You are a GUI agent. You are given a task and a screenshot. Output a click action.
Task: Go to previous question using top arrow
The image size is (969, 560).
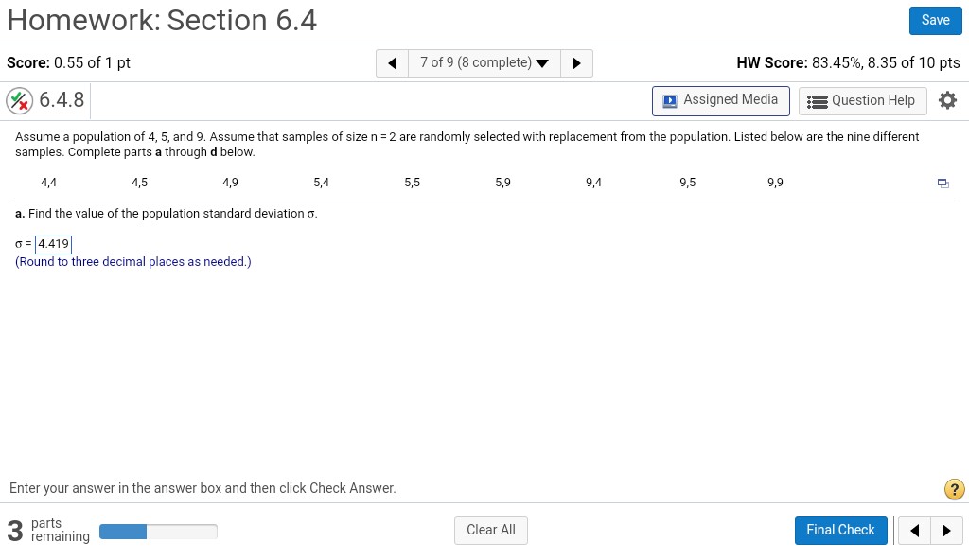coord(392,63)
